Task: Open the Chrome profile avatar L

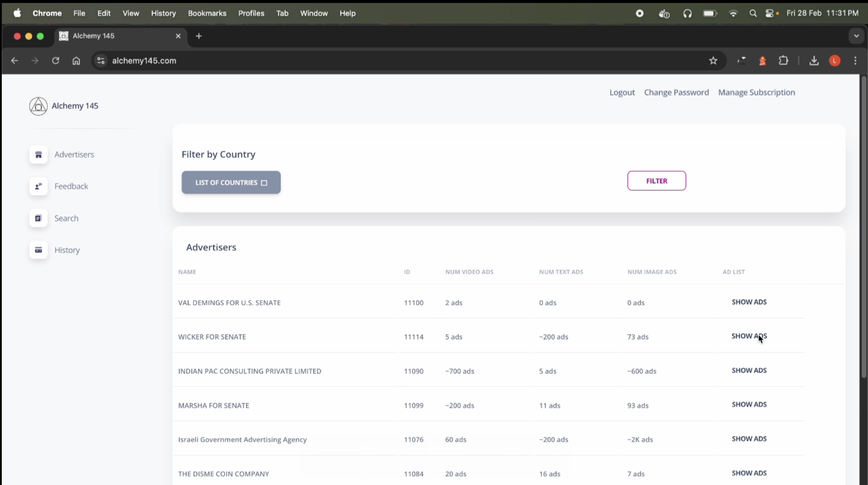Action: (835, 61)
